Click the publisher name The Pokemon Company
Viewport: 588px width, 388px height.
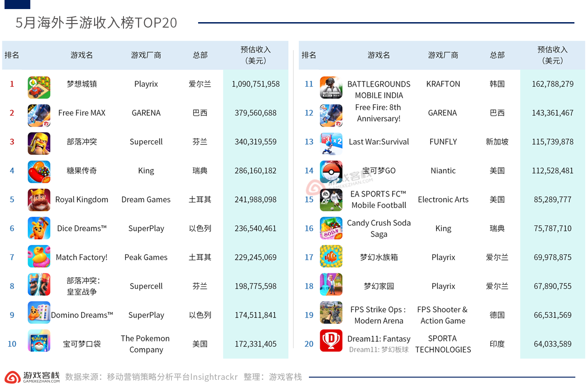pyautogui.click(x=145, y=344)
